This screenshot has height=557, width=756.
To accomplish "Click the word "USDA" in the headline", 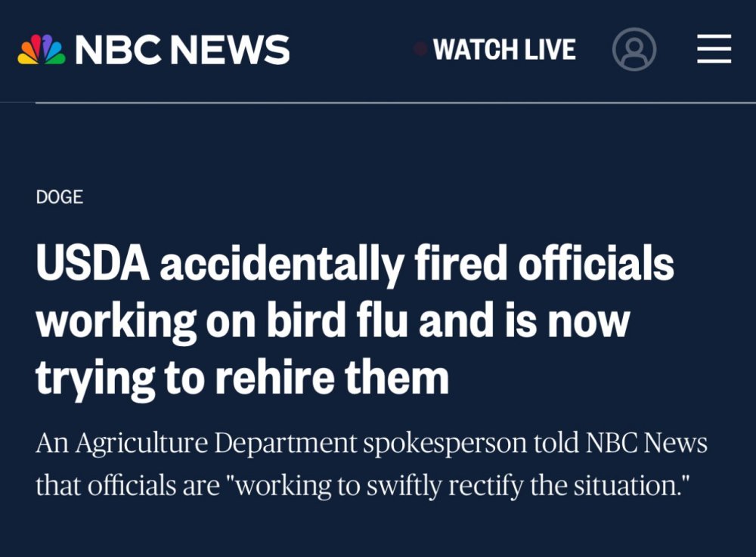I will [x=91, y=265].
